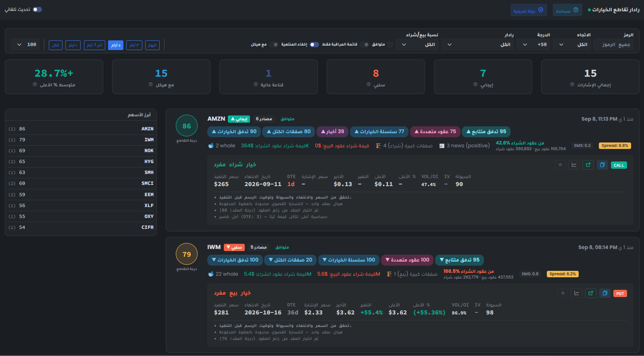Open chart for AMZN call option
This screenshot has height=356, width=644.
click(574, 165)
